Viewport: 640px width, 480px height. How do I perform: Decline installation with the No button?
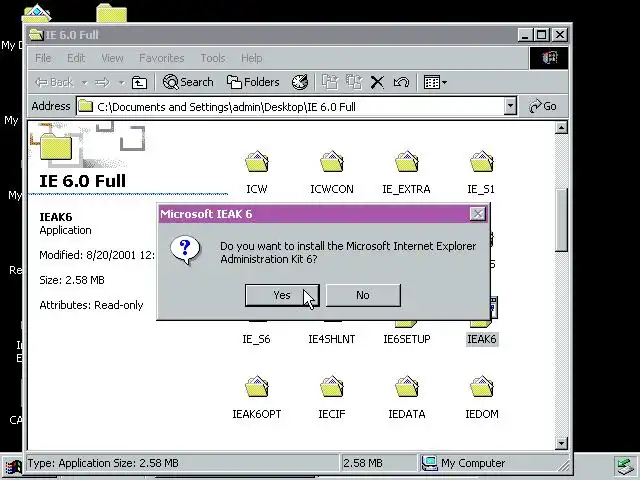(x=363, y=295)
